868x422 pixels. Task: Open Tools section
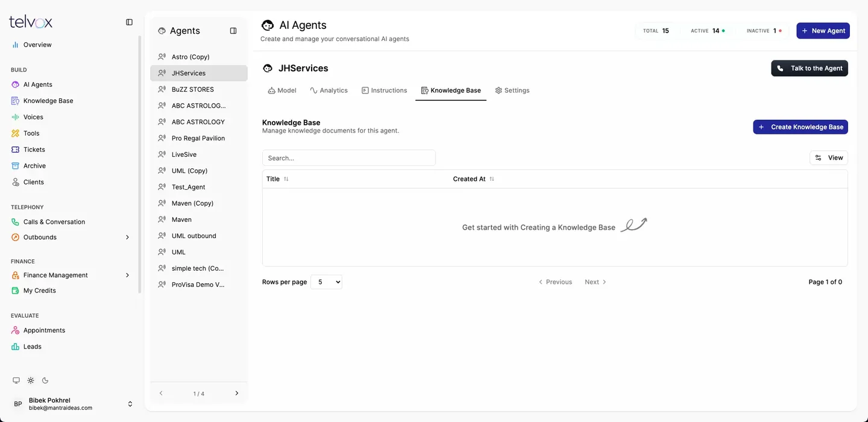[x=31, y=133]
